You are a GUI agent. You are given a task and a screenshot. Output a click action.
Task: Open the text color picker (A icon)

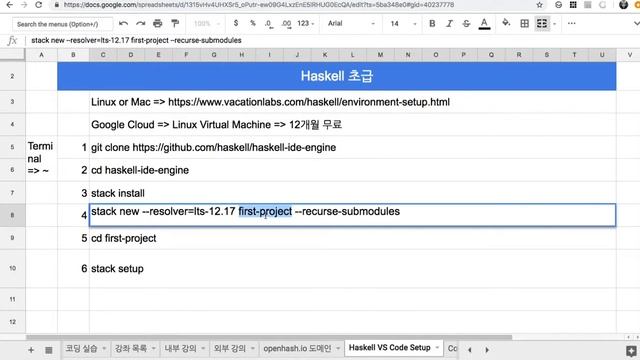(x=484, y=24)
